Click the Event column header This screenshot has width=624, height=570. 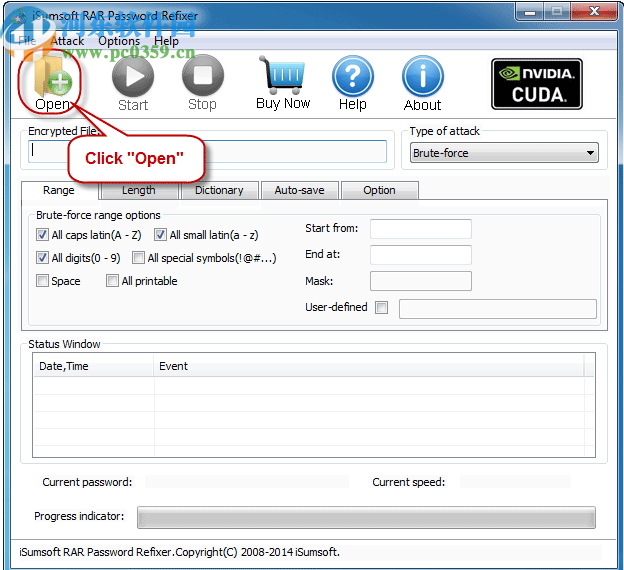pos(369,366)
